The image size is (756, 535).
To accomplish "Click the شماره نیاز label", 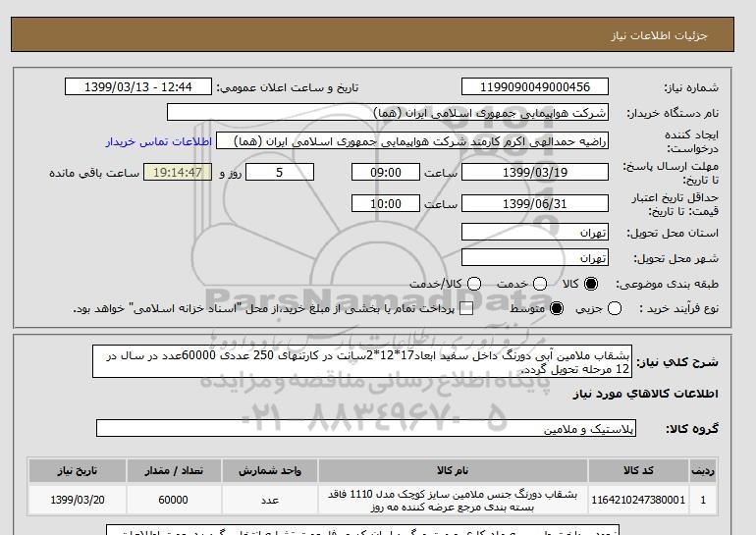I will point(691,87).
